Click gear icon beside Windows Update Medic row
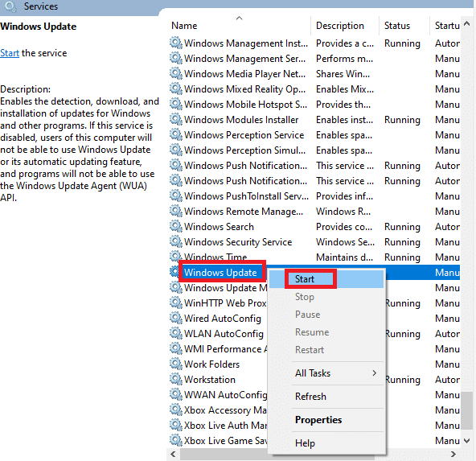This screenshot has width=476, height=461. click(176, 287)
